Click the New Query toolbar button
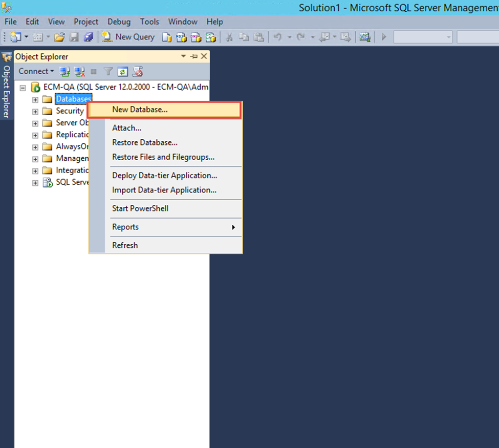 (x=128, y=37)
